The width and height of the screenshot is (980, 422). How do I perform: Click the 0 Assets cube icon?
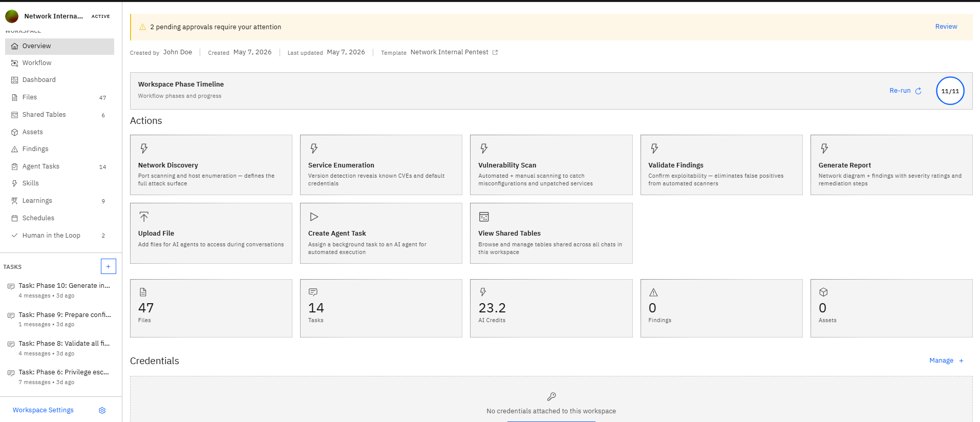click(823, 292)
